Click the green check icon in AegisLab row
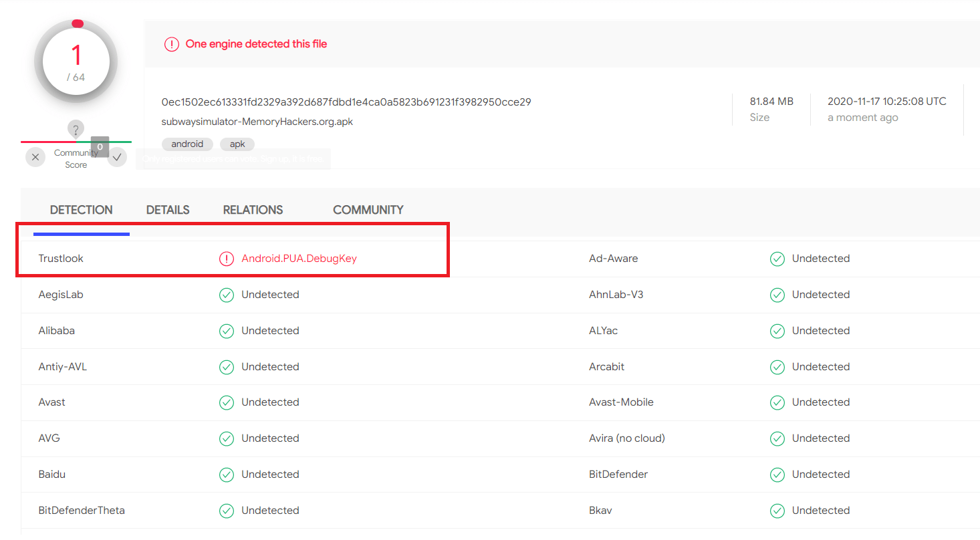The image size is (980, 540). (227, 295)
